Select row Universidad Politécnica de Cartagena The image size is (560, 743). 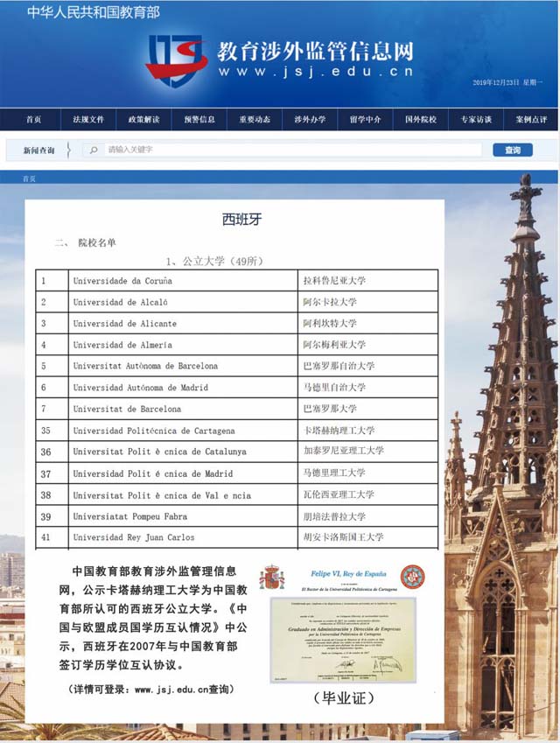coord(236,431)
